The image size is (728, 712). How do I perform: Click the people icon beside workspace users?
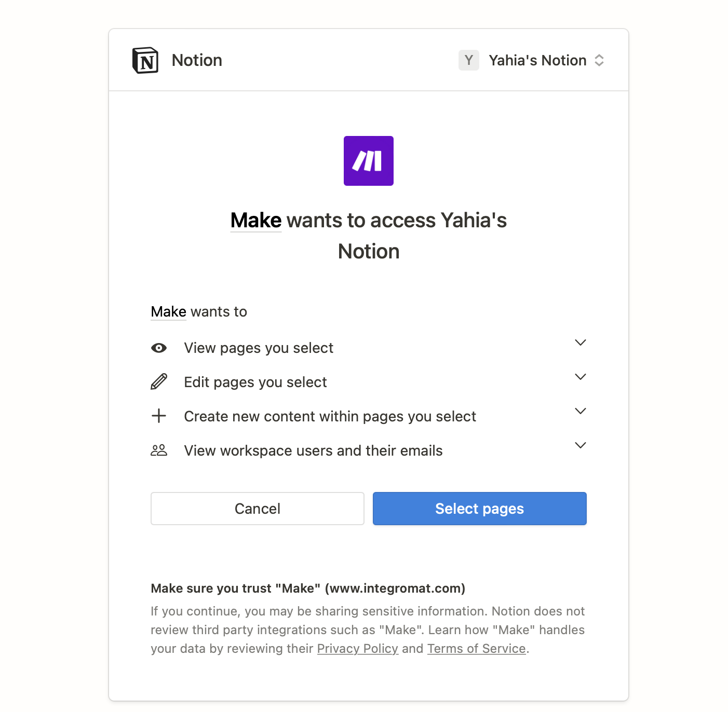click(x=159, y=450)
